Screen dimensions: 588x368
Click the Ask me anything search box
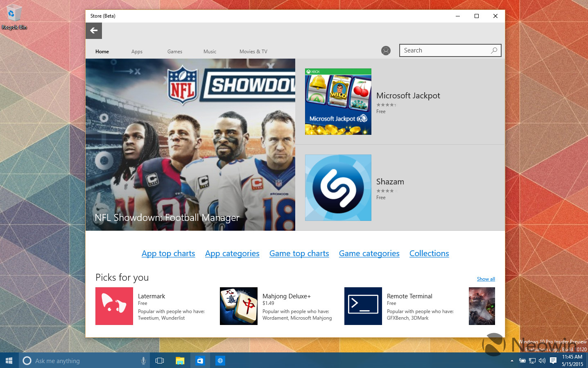tap(84, 361)
